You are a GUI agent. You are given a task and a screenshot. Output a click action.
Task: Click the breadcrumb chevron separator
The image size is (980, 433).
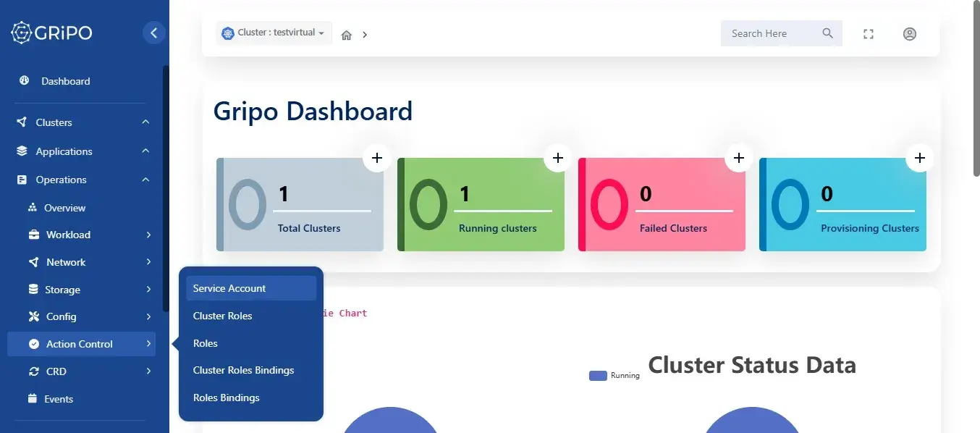pyautogui.click(x=365, y=35)
